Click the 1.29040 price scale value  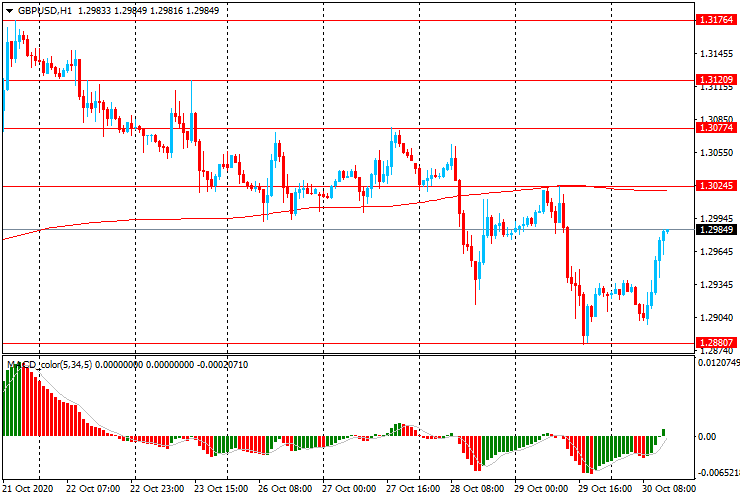[x=717, y=318]
